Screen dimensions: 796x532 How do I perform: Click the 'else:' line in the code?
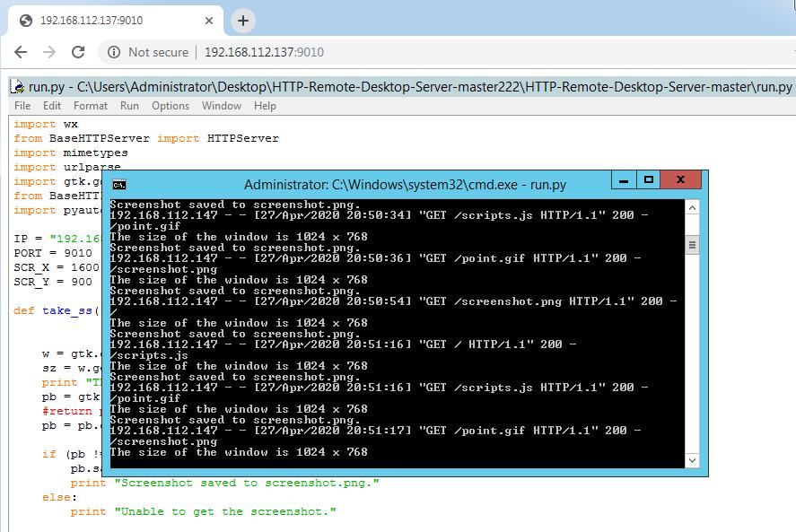[60, 497]
